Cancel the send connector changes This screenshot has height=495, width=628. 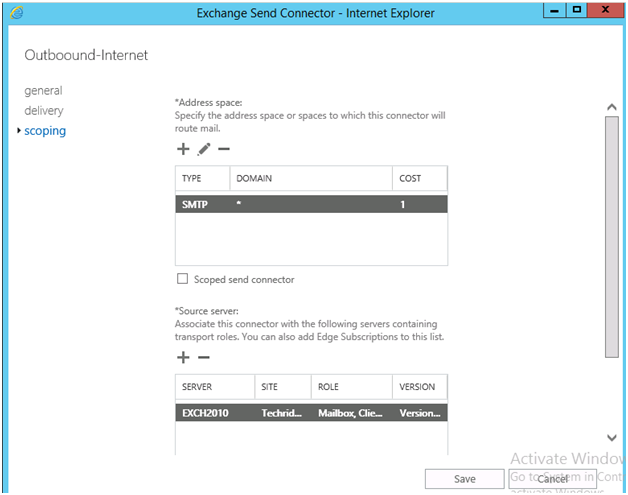553,479
